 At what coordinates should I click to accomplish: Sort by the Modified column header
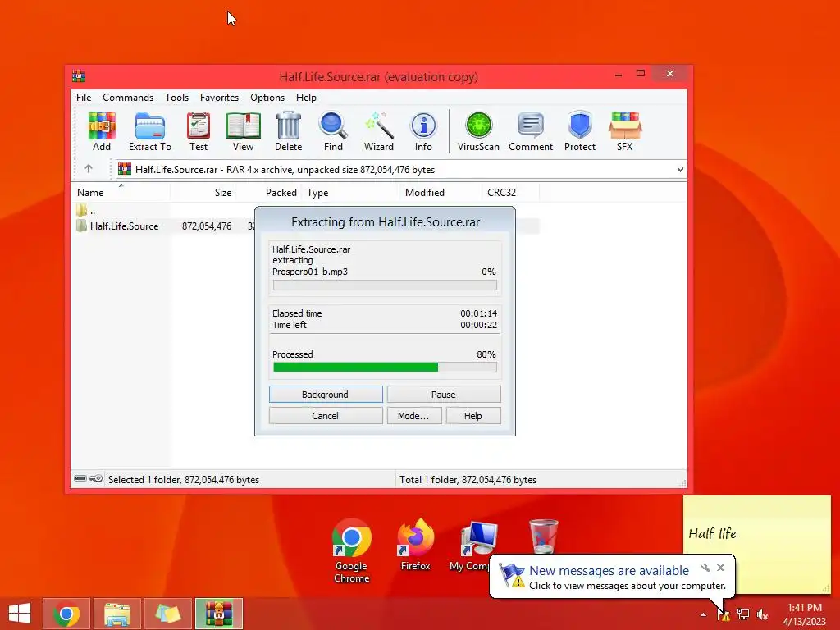[441, 192]
